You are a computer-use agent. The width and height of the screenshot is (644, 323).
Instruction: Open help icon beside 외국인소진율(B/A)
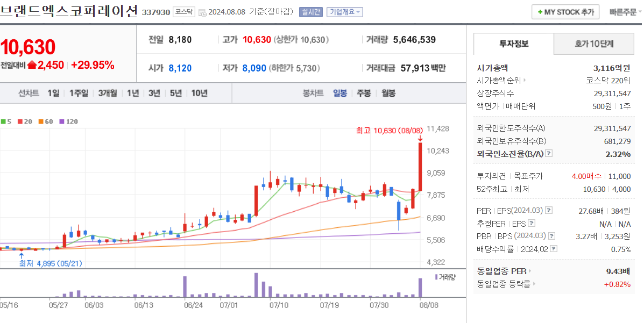coord(549,154)
